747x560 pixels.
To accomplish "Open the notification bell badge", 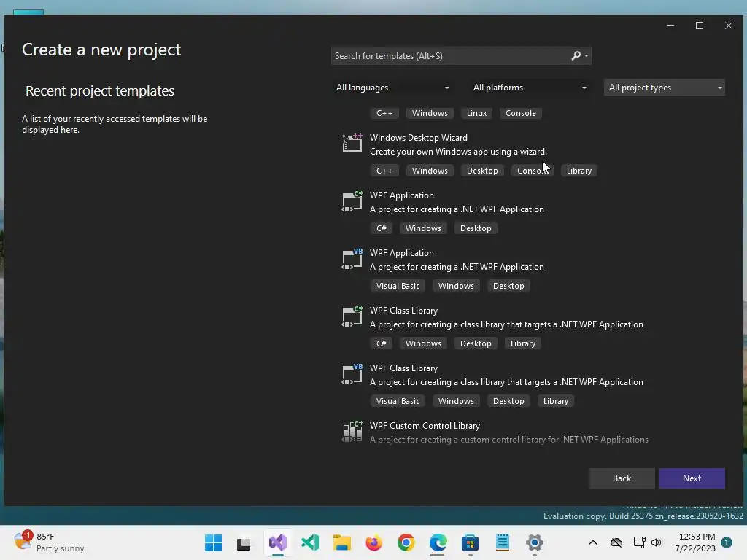I will [727, 542].
